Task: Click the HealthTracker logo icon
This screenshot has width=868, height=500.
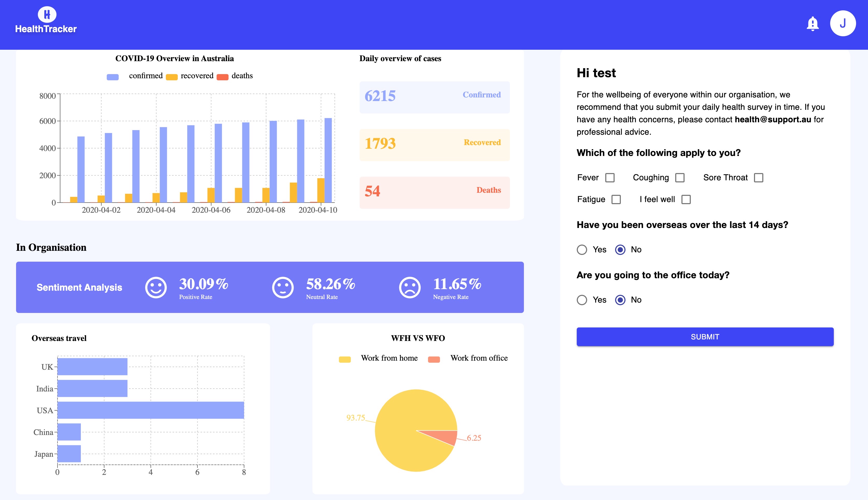Action: 47,15
